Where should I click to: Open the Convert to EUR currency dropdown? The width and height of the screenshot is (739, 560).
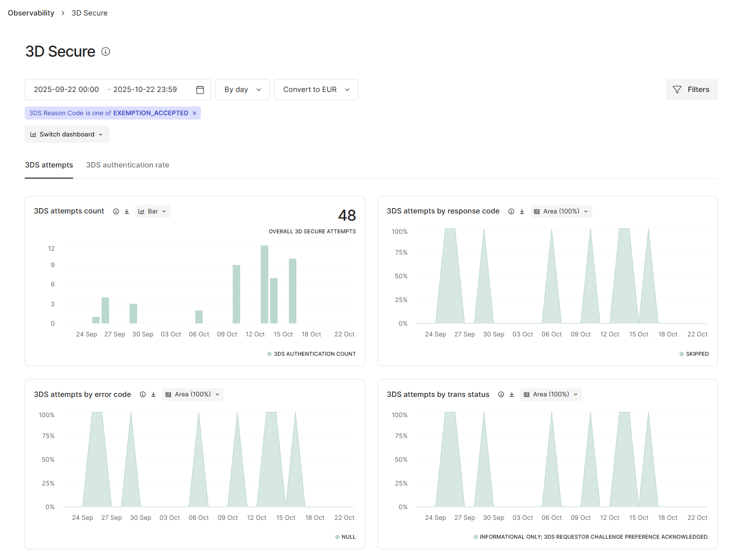(316, 90)
